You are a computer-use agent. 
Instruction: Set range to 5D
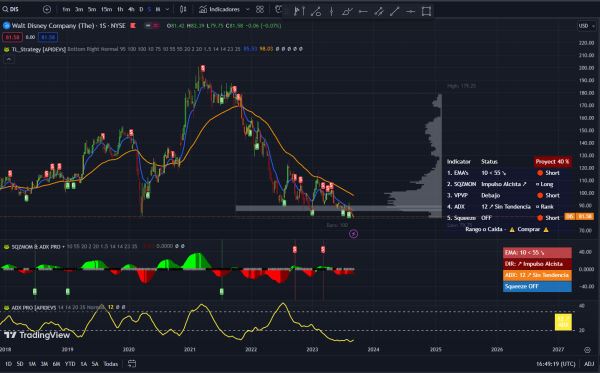[20, 364]
